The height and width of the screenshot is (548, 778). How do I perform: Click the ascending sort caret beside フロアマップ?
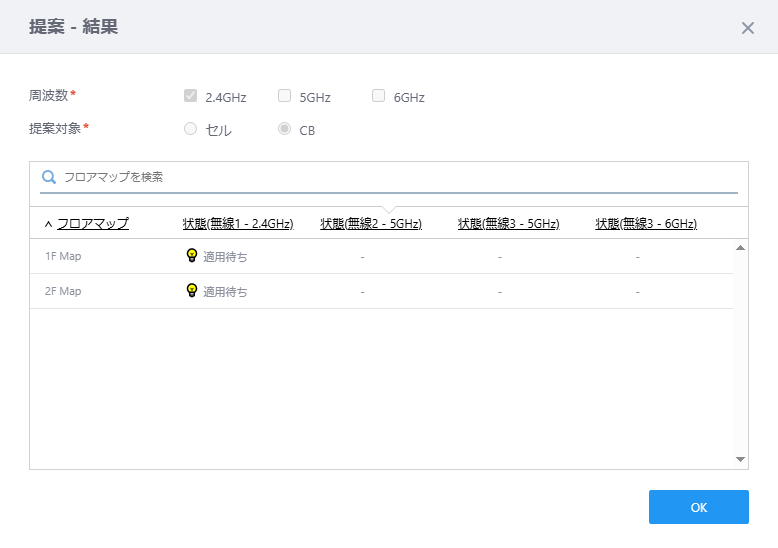tap(48, 224)
